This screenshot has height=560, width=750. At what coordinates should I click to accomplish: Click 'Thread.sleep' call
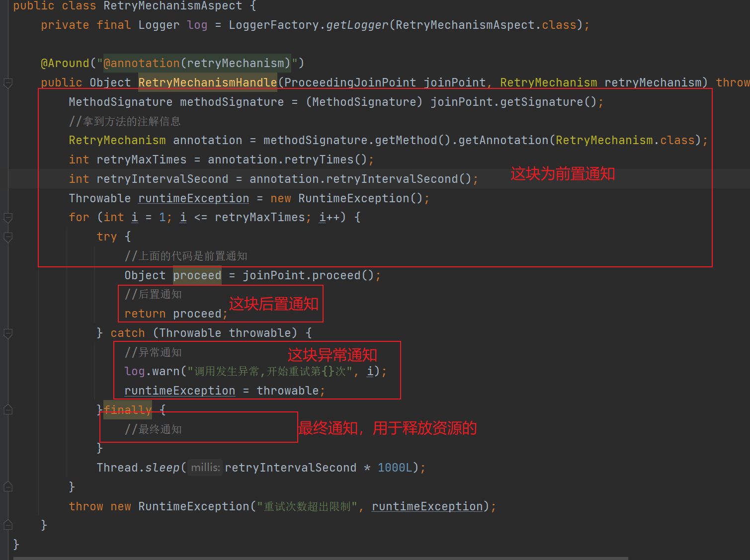click(138, 468)
